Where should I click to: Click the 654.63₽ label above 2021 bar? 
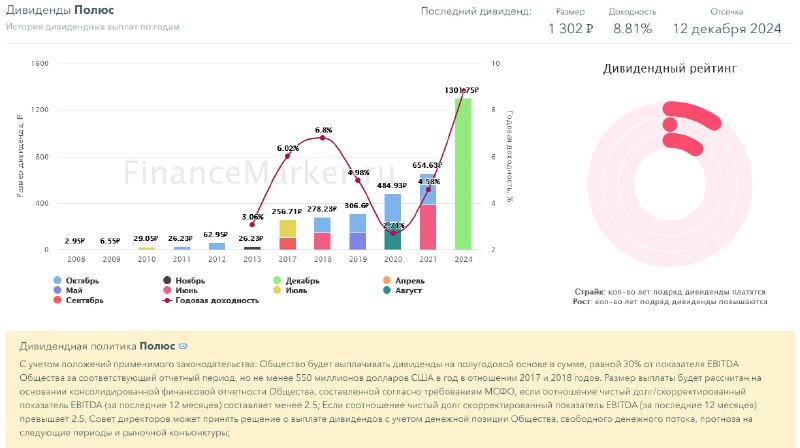click(x=427, y=165)
